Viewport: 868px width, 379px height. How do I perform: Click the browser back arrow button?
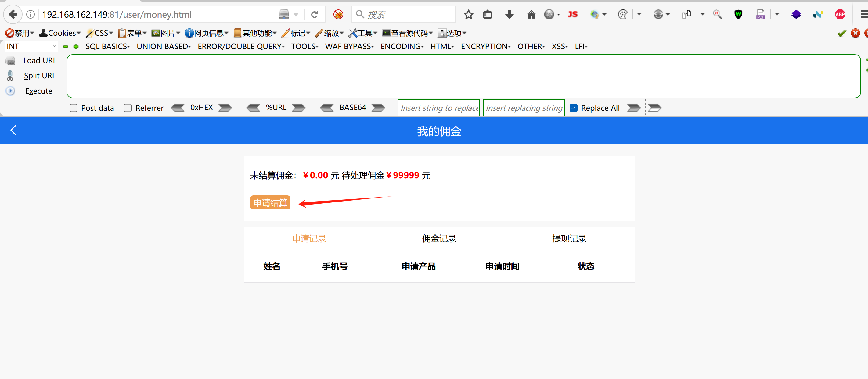coord(13,15)
